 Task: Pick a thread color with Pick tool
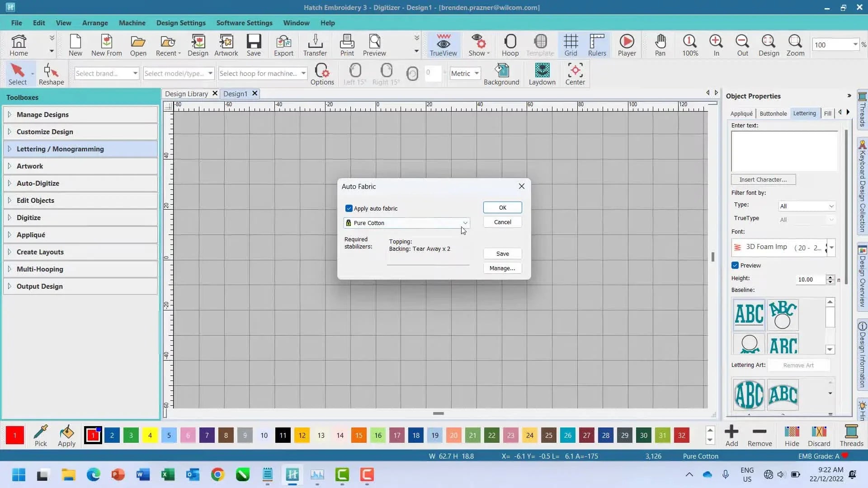41,436
